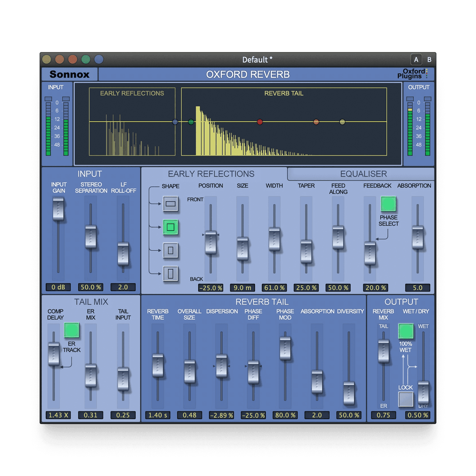Switch to the Early Reflections tab
476x476 pixels.
[211, 174]
